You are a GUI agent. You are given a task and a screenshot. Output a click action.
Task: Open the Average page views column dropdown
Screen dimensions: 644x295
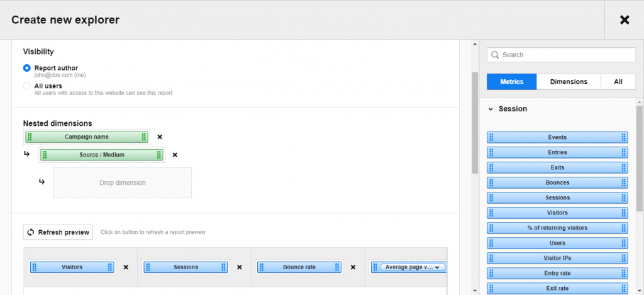[440, 267]
